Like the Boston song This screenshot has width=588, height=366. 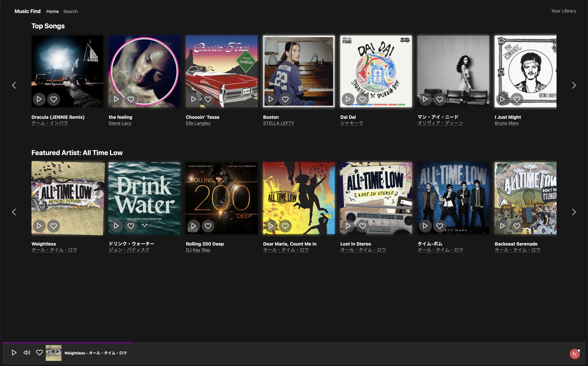(x=285, y=99)
